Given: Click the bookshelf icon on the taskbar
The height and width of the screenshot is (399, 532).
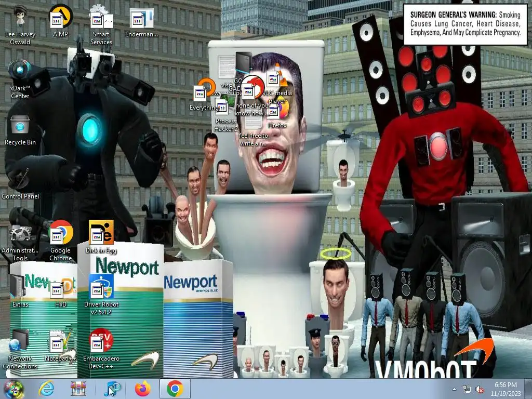Looking at the screenshot, I should 78,389.
